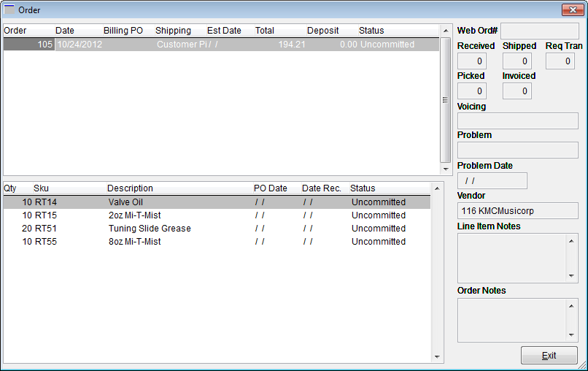The height and width of the screenshot is (371, 588).
Task: Click the Order window title bar icon
Action: [10, 9]
